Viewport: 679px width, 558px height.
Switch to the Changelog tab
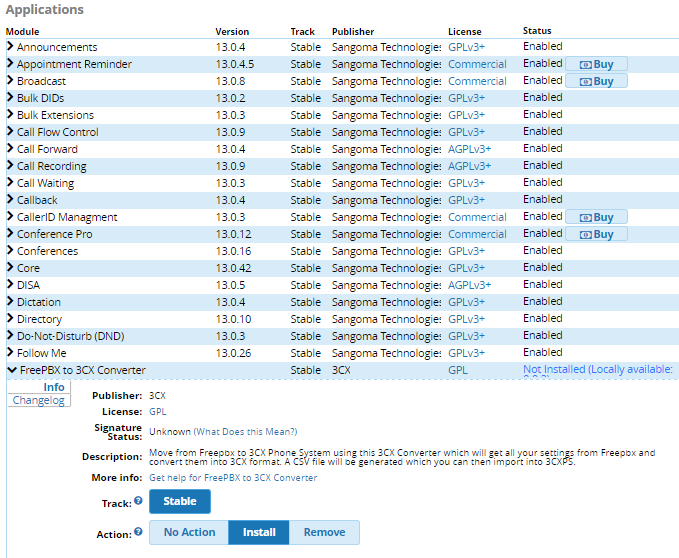[x=39, y=400]
